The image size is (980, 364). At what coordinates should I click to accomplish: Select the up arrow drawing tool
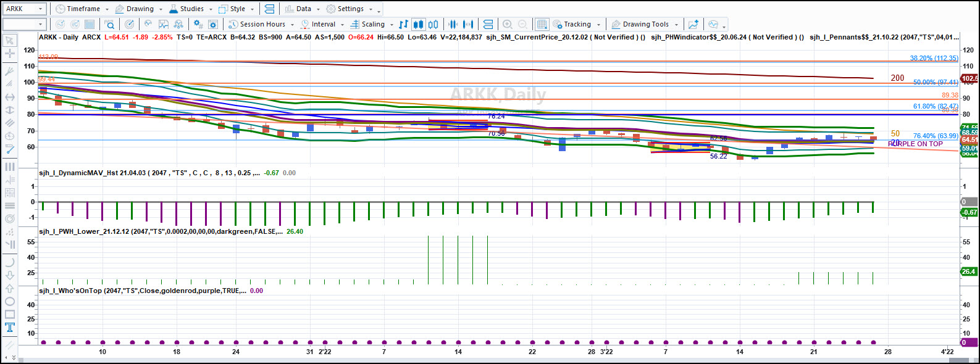coord(10,288)
